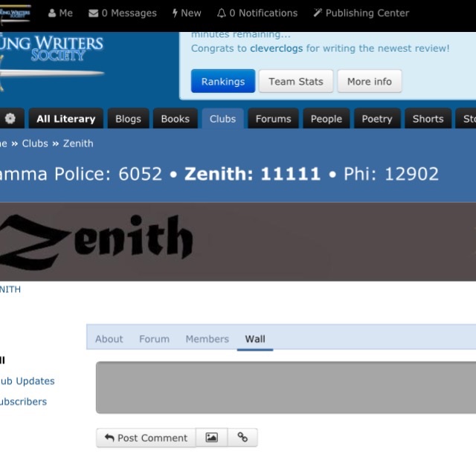Click the More info button
Viewport: 476px width, 460px height.
[370, 81]
